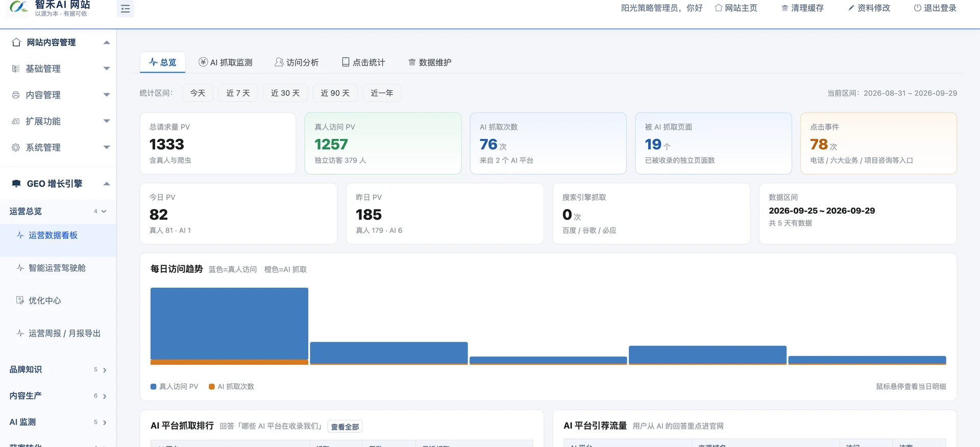Click the 优化中心 edit icon in sidebar
The image size is (980, 447).
coord(20,300)
